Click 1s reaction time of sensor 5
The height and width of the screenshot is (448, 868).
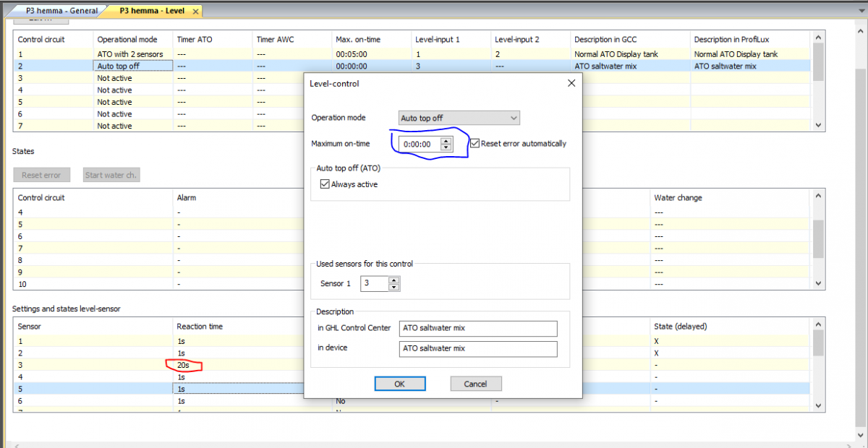pos(181,389)
